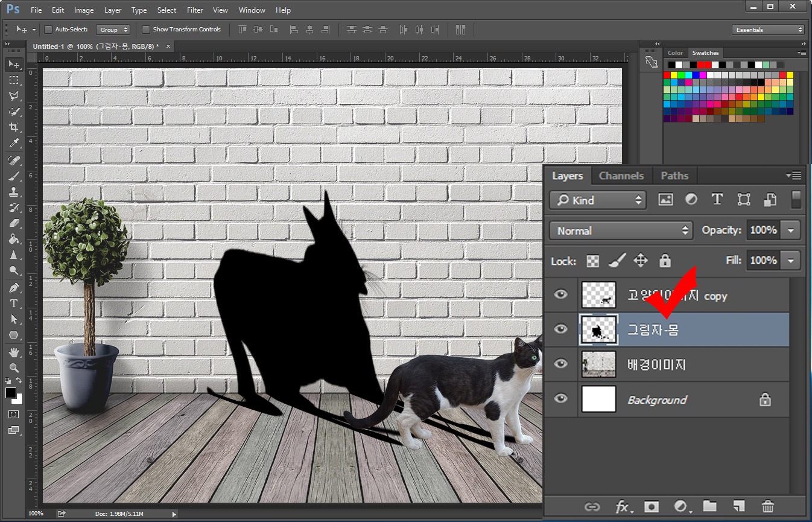Select the Brush tool
Viewport: 812px width, 522px height.
tap(14, 176)
